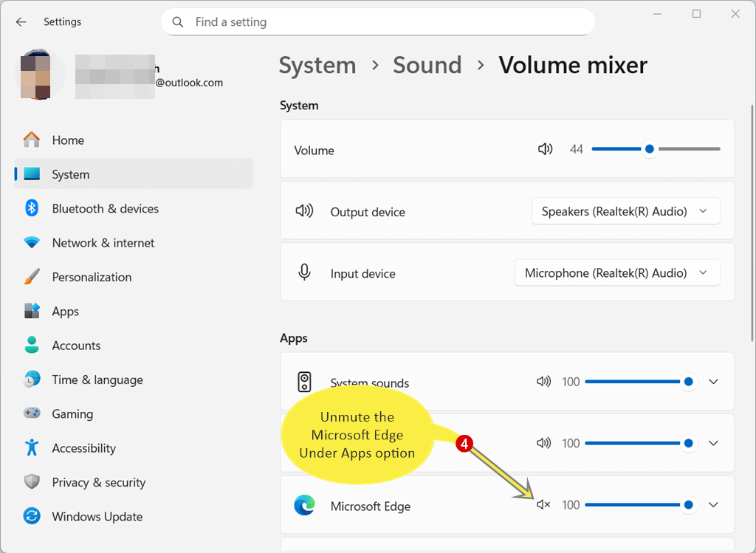The height and width of the screenshot is (553, 756).
Task: Click the system Volume slider thumb
Action: (650, 149)
